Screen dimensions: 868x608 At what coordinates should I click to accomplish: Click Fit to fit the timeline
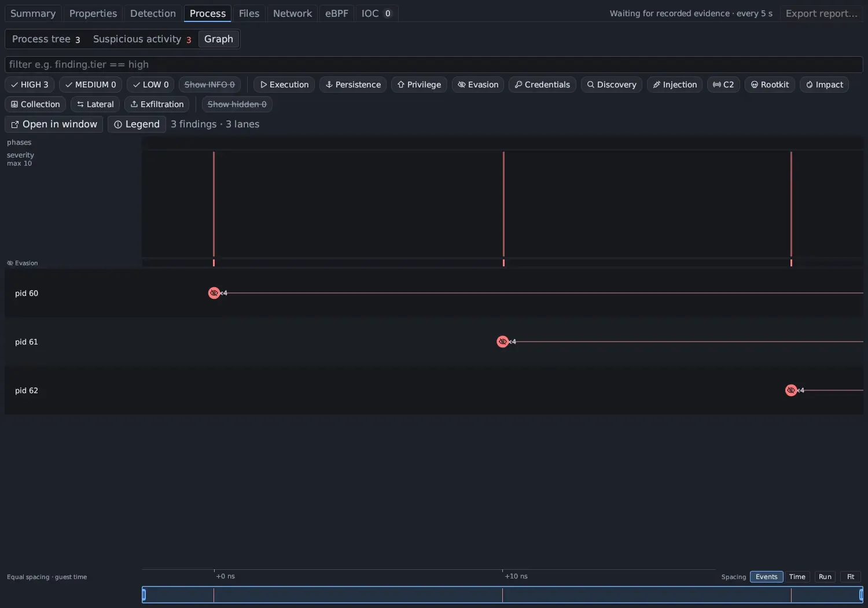pyautogui.click(x=851, y=577)
